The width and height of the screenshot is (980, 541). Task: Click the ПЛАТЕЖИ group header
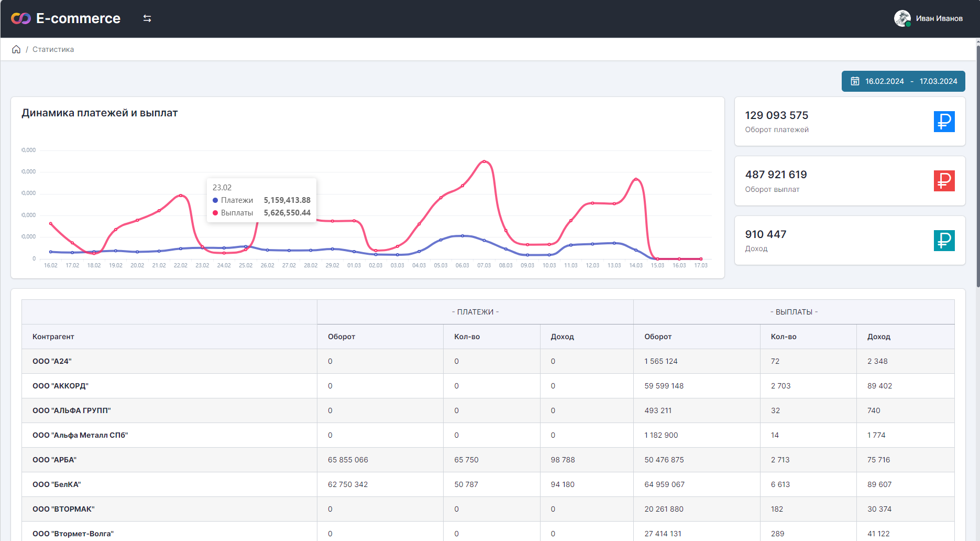[475, 312]
